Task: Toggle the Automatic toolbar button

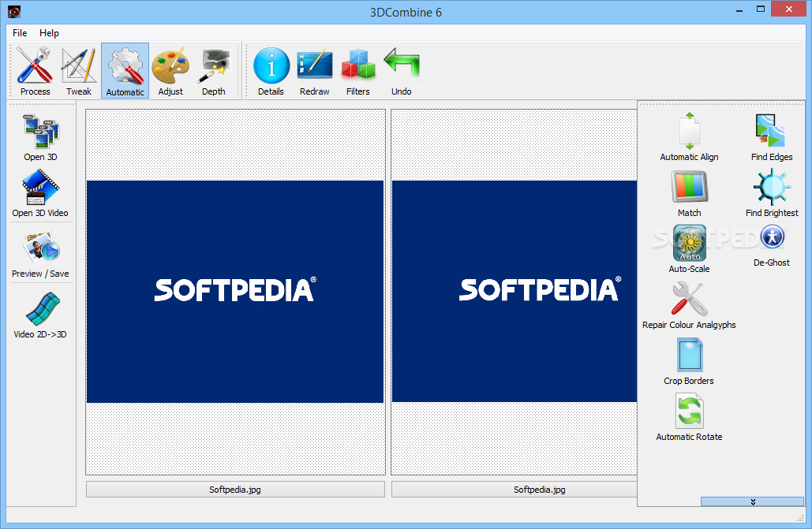Action: pos(125,71)
